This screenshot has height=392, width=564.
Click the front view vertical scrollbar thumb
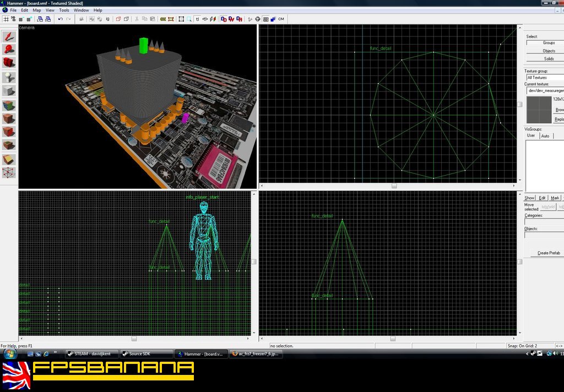(x=253, y=262)
